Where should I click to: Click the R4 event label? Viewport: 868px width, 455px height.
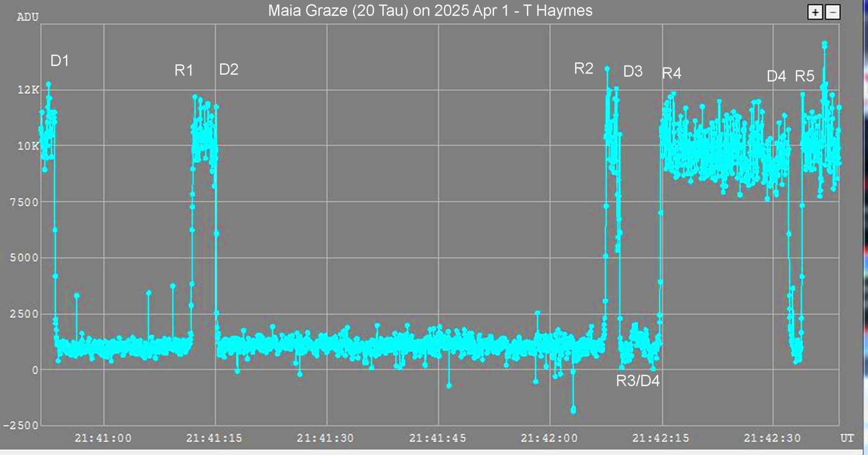(x=672, y=74)
